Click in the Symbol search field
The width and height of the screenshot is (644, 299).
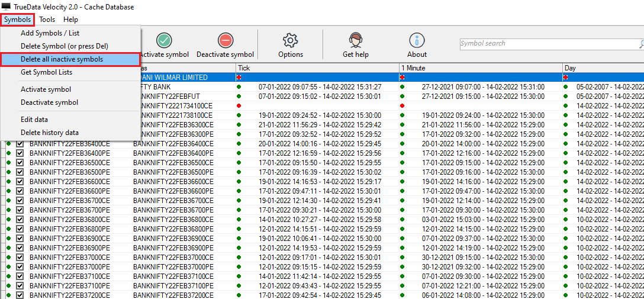pyautogui.click(x=548, y=44)
